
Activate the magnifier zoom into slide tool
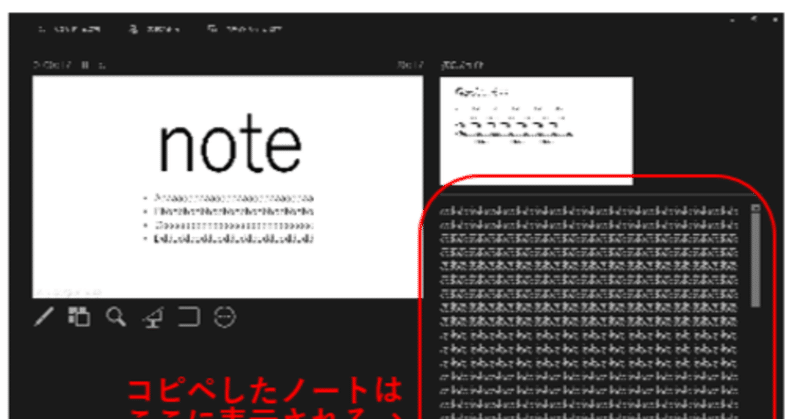click(x=116, y=317)
